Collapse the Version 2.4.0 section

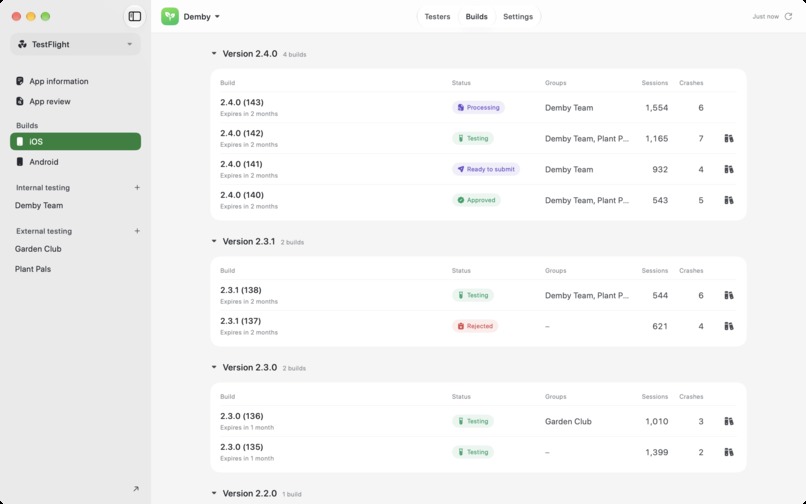(x=214, y=53)
